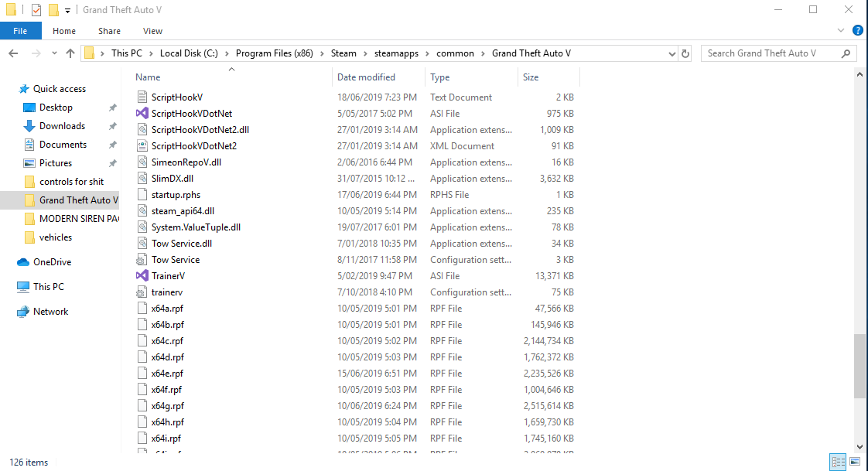The width and height of the screenshot is (868, 471).
Task: Click the Network icon in sidebar
Action: click(x=23, y=312)
